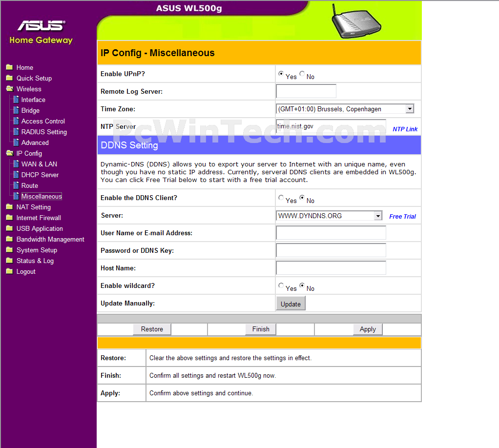Go to the Wireless Interface page
The image size is (499, 448).
(33, 100)
